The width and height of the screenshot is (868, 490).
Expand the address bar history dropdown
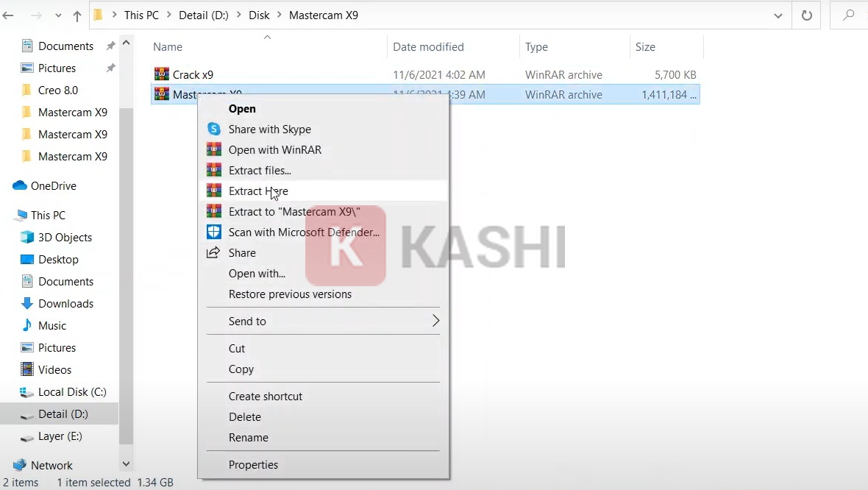click(778, 15)
